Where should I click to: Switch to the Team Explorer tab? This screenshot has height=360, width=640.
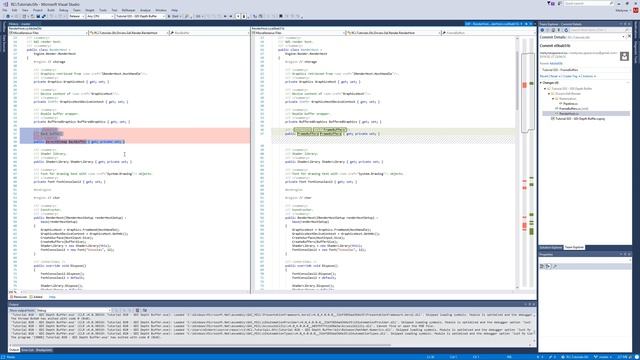point(574,247)
